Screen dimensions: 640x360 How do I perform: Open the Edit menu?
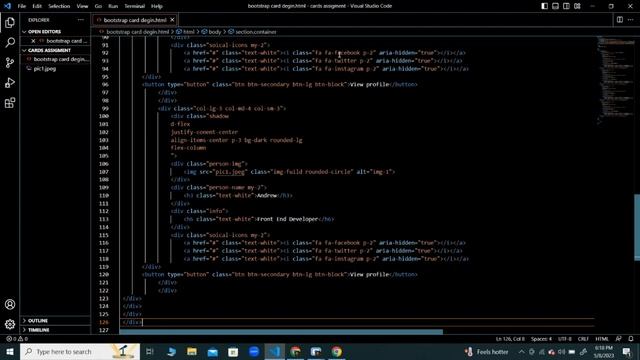[x=37, y=6]
